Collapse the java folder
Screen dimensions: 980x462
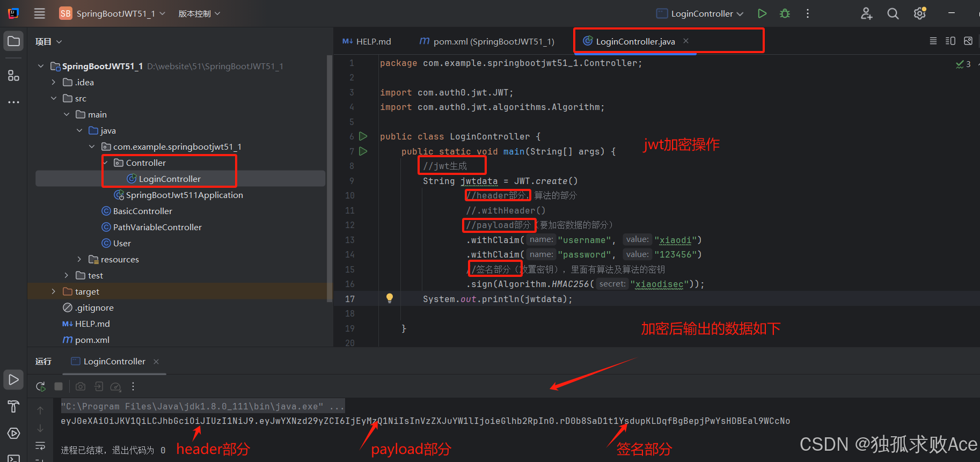click(x=79, y=130)
